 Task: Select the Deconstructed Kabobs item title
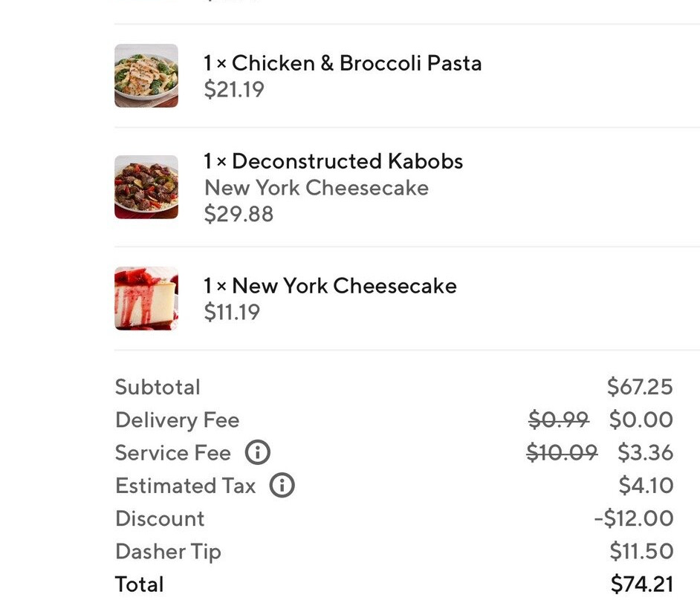click(334, 161)
